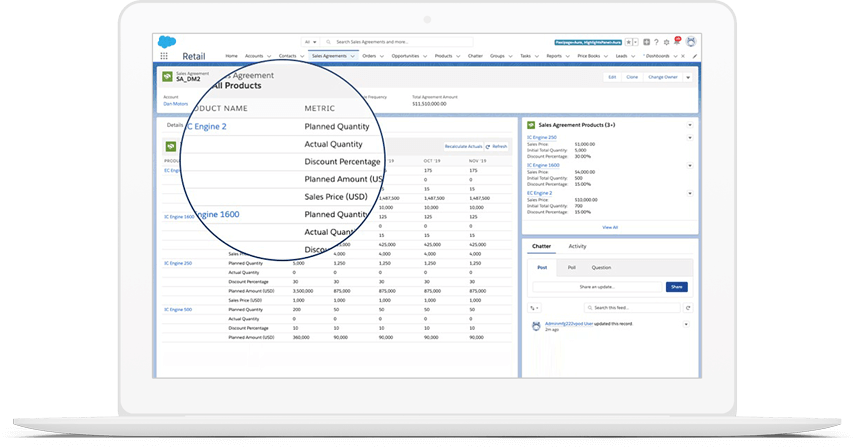Open row menu for IC Engine 250 product card
This screenshot has width=857, height=447.
(x=690, y=138)
